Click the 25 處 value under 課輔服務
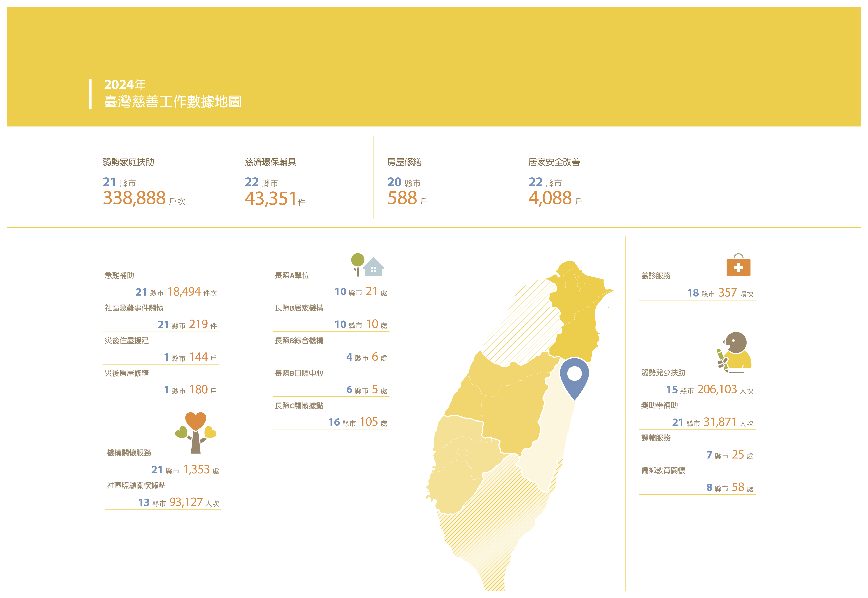This screenshot has width=868, height=598. pos(743,454)
